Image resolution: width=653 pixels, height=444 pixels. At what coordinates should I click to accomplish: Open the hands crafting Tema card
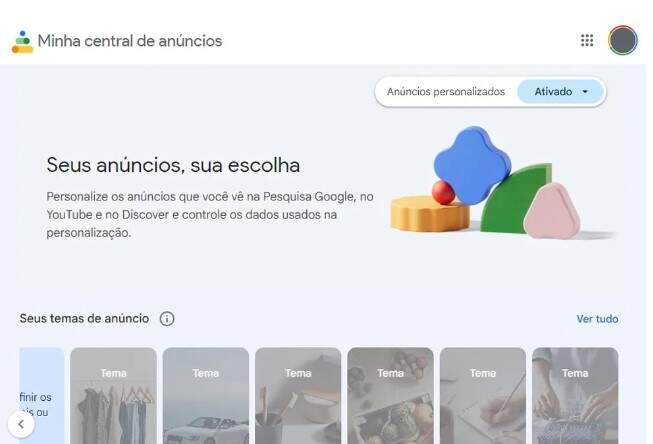point(575,396)
